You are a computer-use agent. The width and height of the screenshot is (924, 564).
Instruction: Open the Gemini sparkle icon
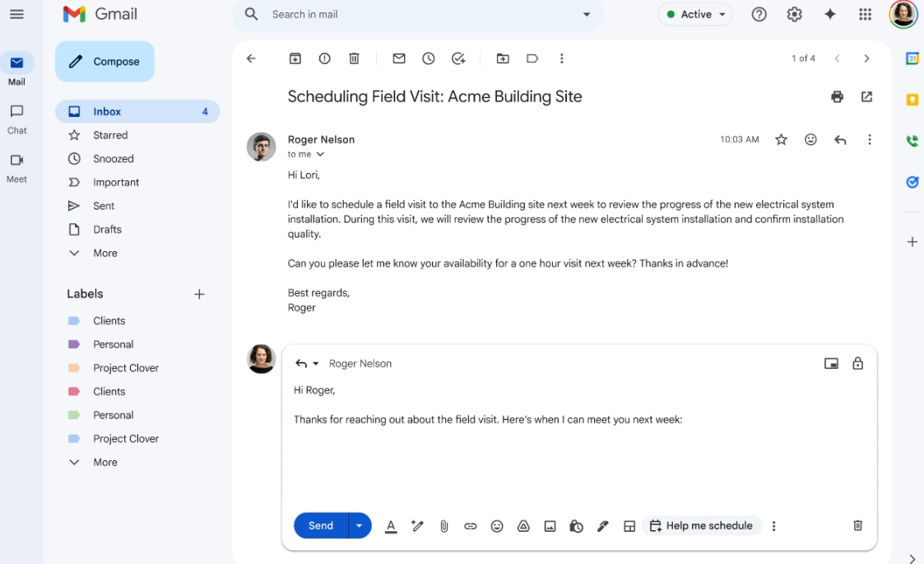point(829,15)
